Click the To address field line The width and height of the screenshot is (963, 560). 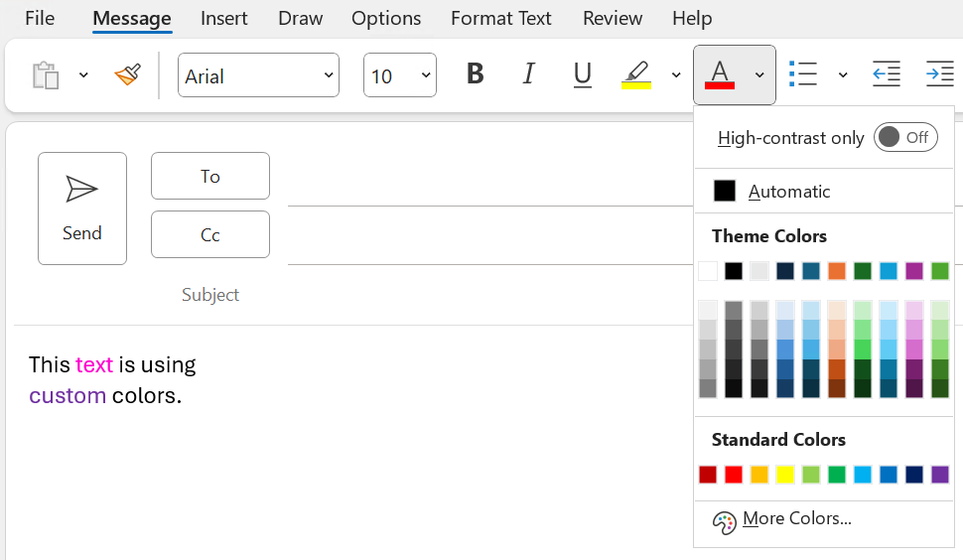click(x=490, y=180)
